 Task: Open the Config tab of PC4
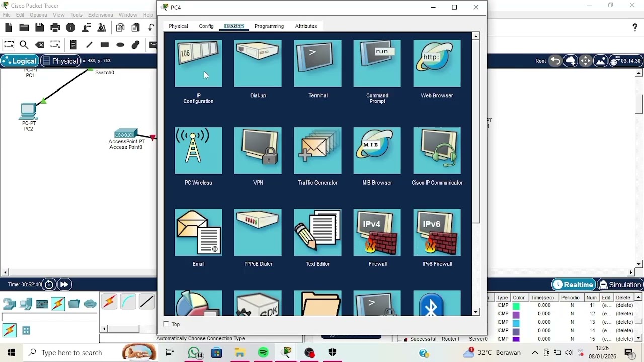(206, 26)
